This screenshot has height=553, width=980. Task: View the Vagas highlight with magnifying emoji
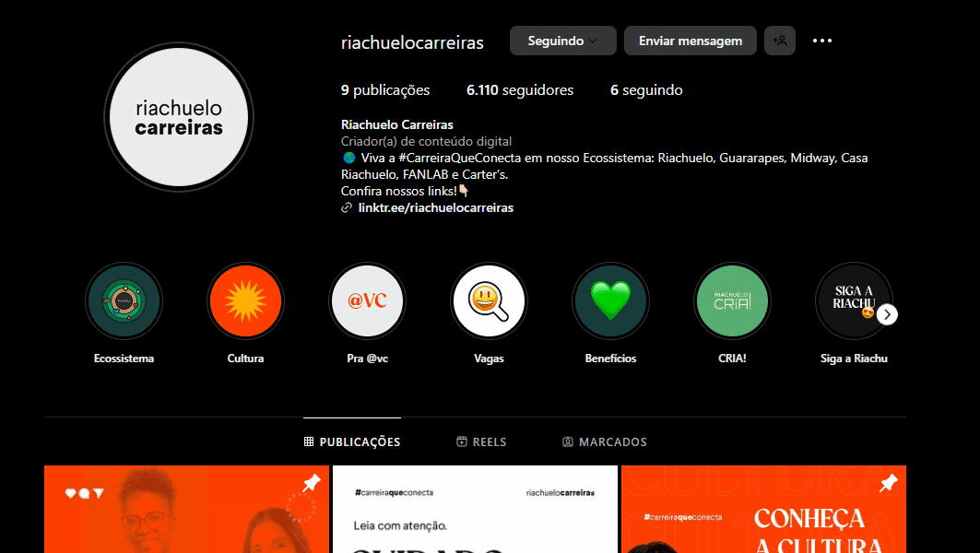coord(489,300)
